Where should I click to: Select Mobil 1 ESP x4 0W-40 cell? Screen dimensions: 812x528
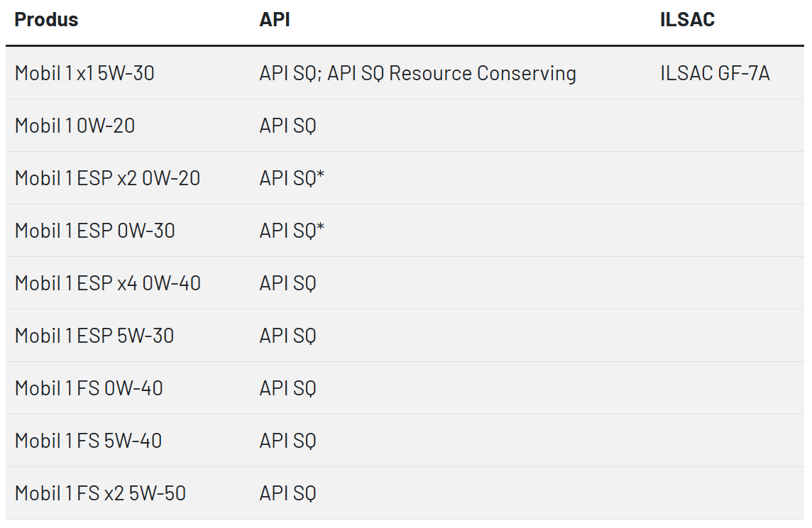(x=108, y=283)
